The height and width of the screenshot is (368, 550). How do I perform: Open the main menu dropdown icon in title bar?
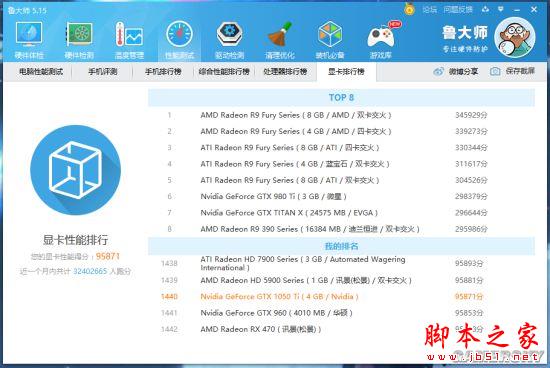coord(501,9)
